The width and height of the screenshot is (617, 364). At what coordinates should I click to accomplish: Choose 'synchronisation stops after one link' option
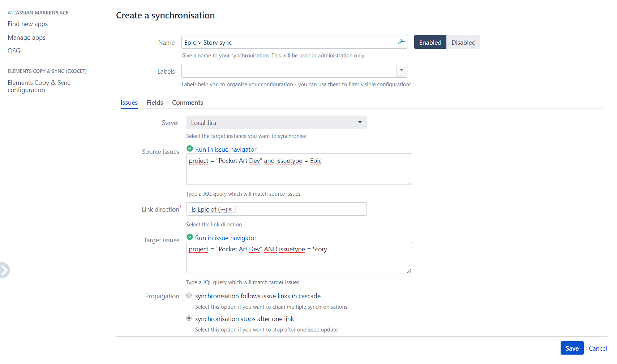click(x=189, y=318)
